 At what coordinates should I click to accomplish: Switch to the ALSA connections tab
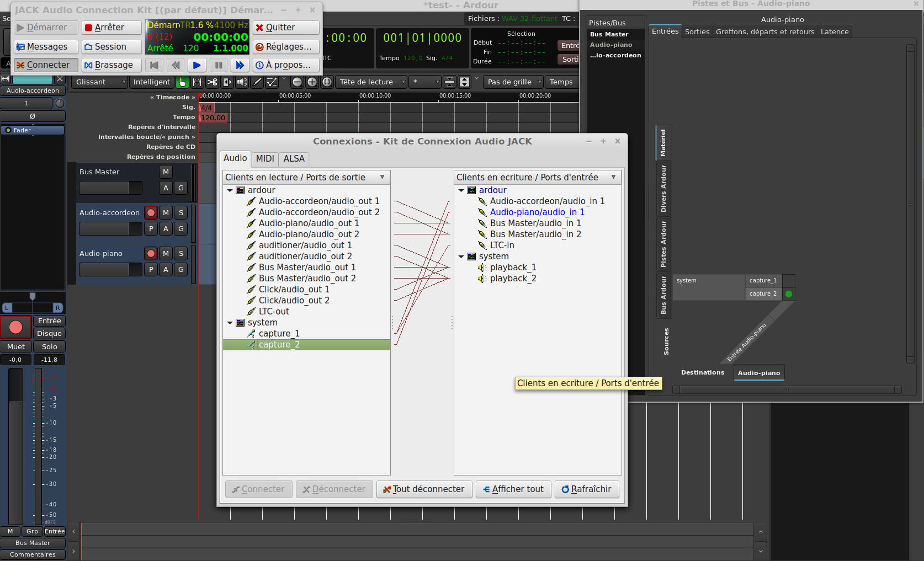[x=294, y=159]
